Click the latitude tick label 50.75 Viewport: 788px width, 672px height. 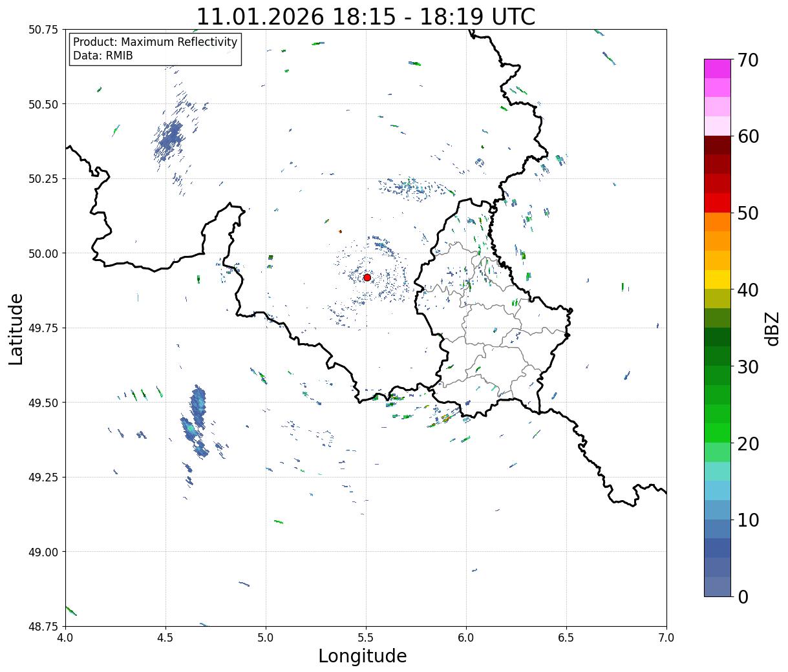tap(43, 30)
